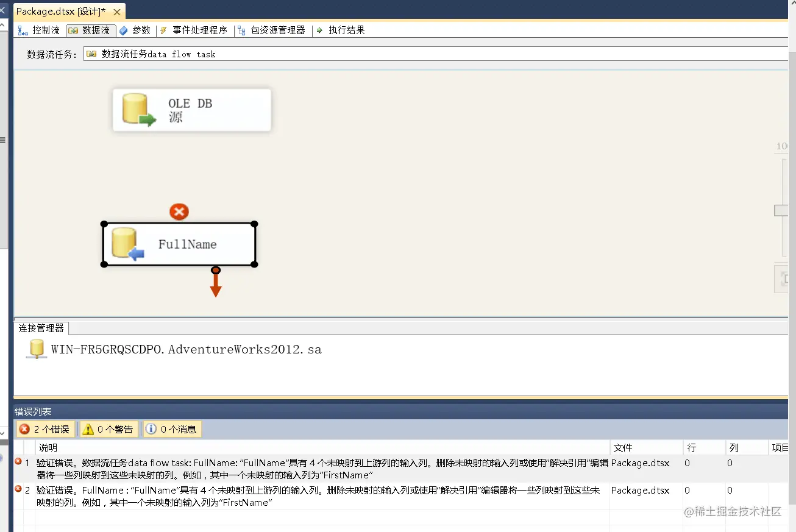Click the error icon of row 2
796x532 pixels.
coord(18,489)
